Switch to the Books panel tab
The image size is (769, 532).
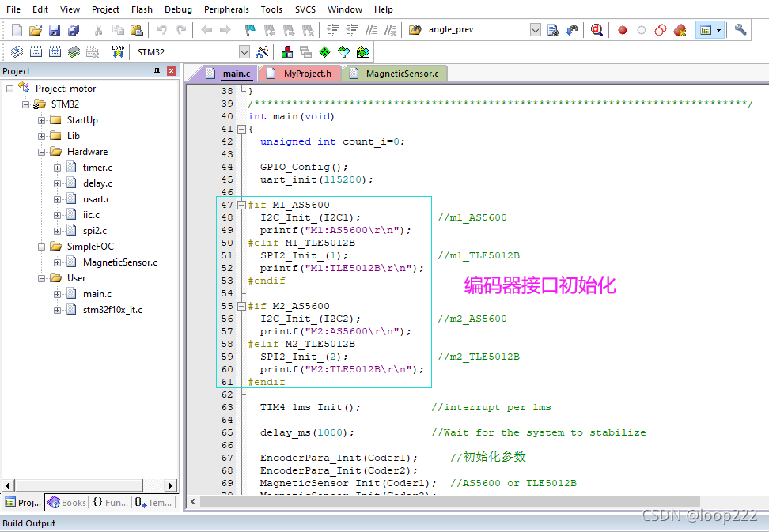tap(68, 503)
